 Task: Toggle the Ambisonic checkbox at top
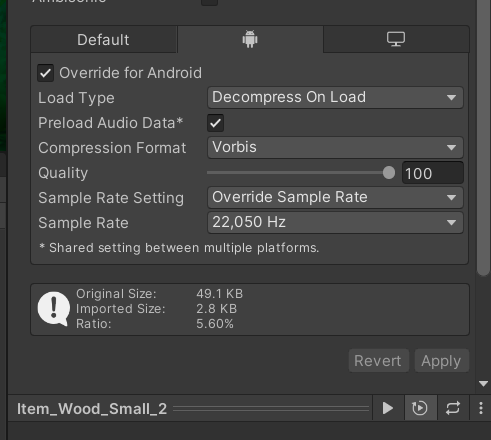click(x=209, y=2)
